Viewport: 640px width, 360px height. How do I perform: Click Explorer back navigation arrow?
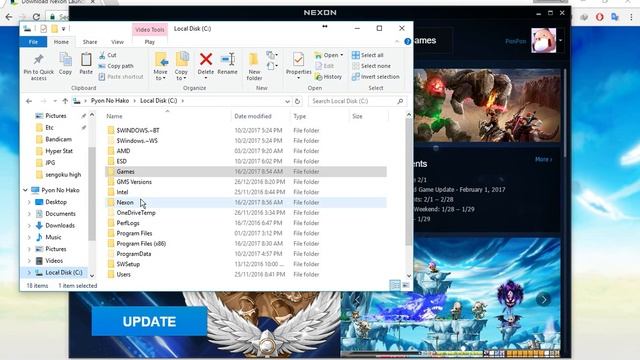tap(29, 101)
